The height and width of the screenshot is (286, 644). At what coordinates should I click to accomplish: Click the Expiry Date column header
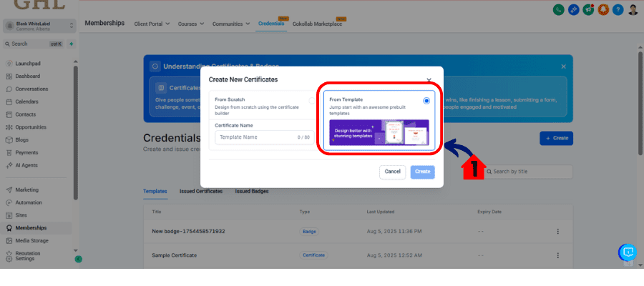point(489,212)
